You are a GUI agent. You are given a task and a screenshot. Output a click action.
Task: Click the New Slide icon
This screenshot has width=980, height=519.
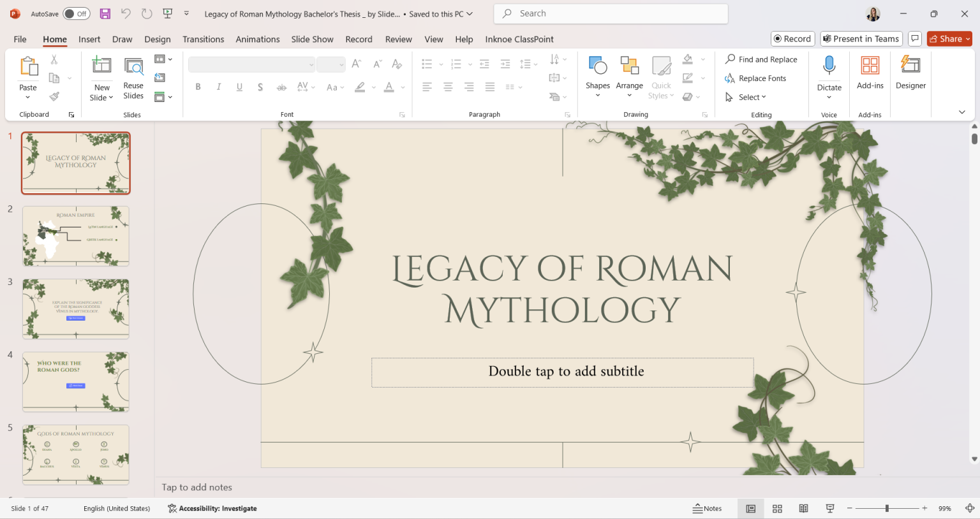pyautogui.click(x=102, y=65)
